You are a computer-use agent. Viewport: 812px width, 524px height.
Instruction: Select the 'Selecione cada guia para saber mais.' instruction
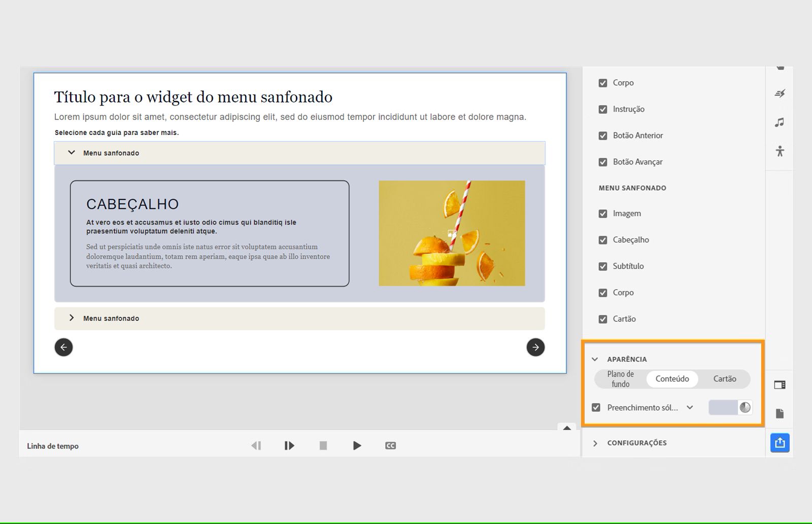[x=117, y=133]
